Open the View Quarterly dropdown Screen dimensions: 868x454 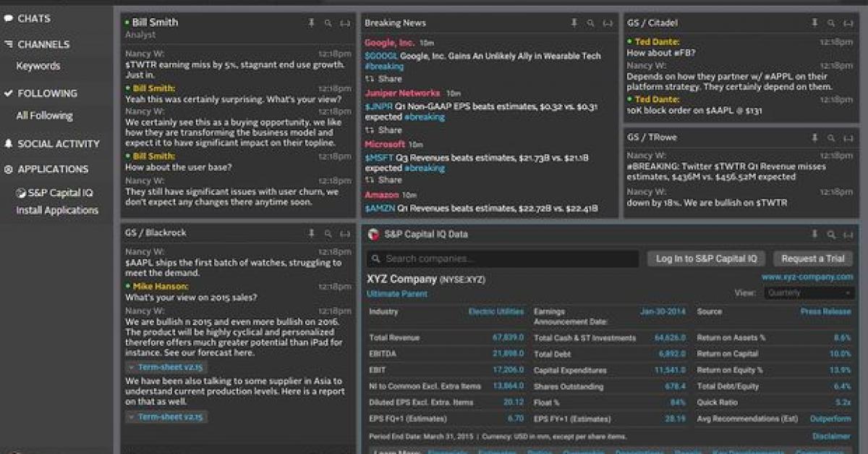[x=809, y=293]
